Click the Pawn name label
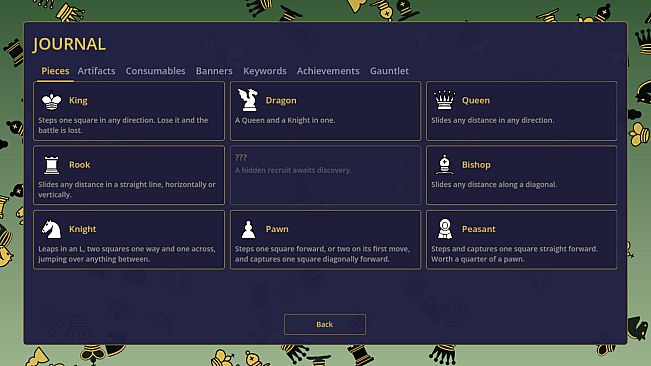 coord(277,229)
